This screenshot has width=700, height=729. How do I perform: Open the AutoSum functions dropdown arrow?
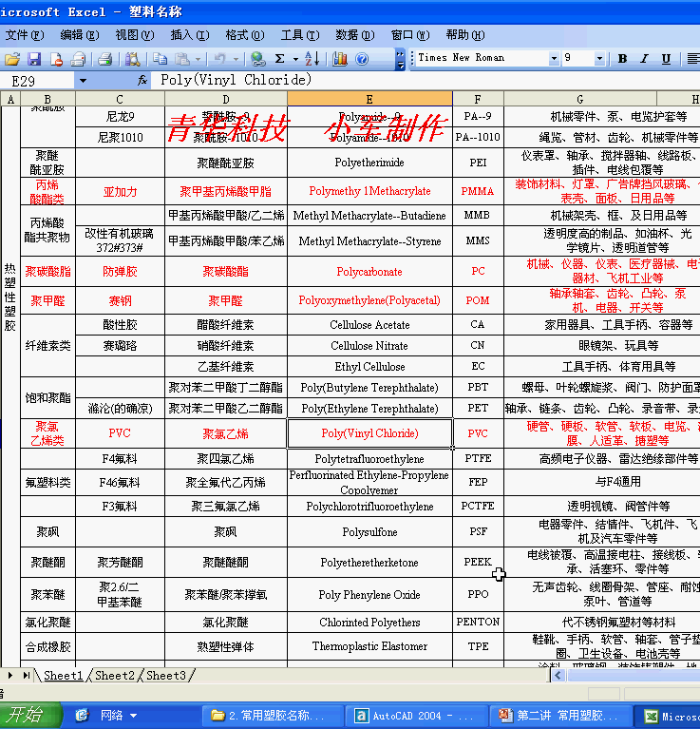(x=295, y=59)
